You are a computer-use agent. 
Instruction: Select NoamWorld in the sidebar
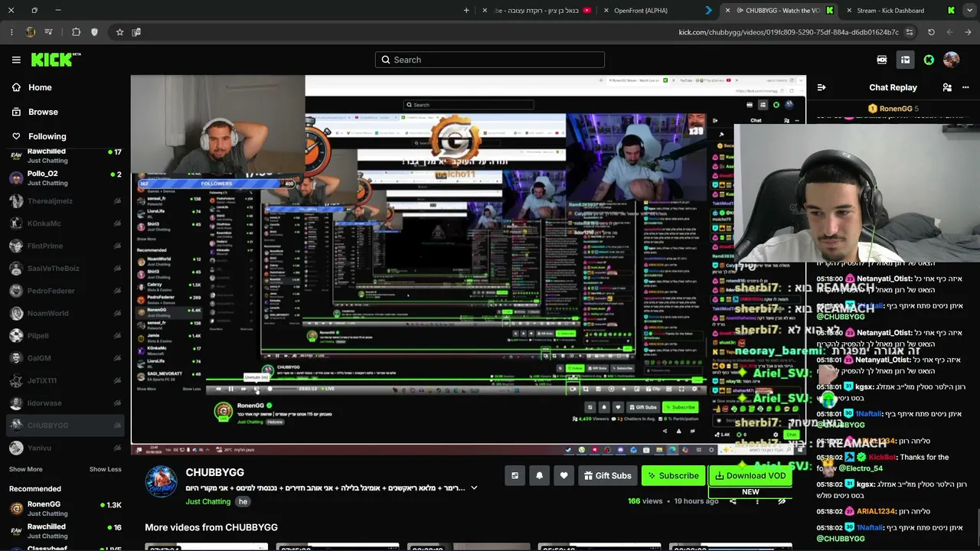point(65,313)
